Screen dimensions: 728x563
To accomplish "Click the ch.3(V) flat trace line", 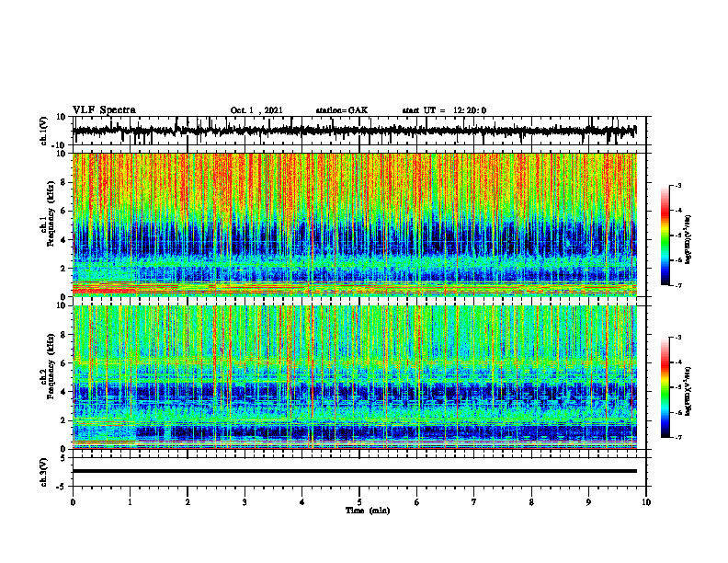I will 355,471.
